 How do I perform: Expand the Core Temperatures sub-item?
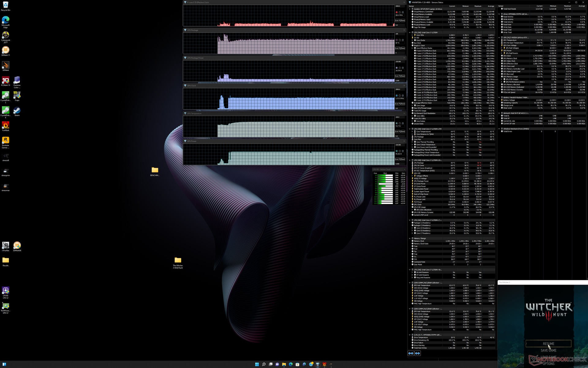pos(412,132)
